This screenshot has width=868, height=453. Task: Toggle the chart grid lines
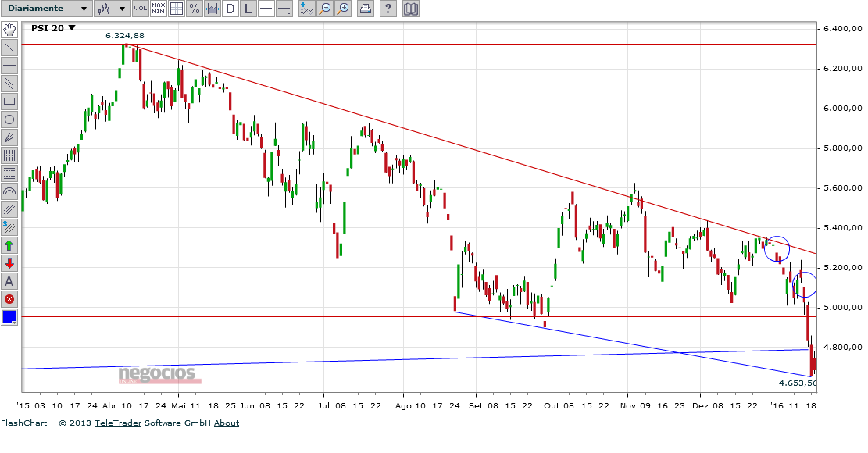coord(176,9)
